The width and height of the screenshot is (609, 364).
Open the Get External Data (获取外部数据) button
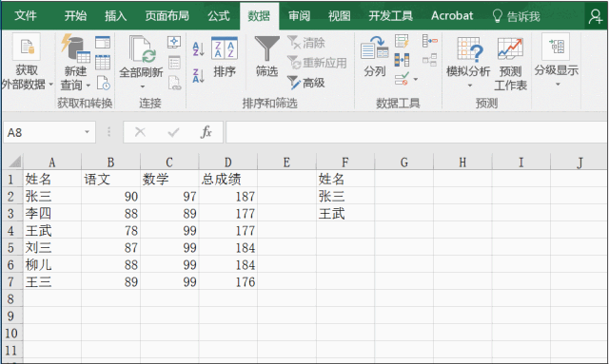click(27, 62)
